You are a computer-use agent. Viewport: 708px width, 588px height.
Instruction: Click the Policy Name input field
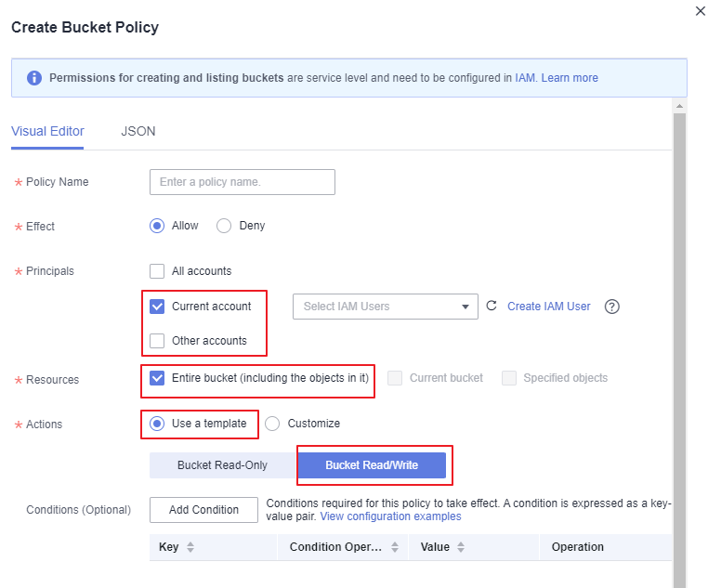[243, 182]
